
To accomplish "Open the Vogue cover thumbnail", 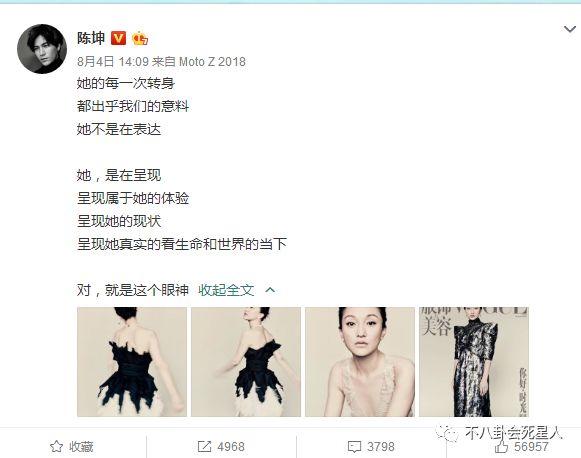I will point(474,362).
